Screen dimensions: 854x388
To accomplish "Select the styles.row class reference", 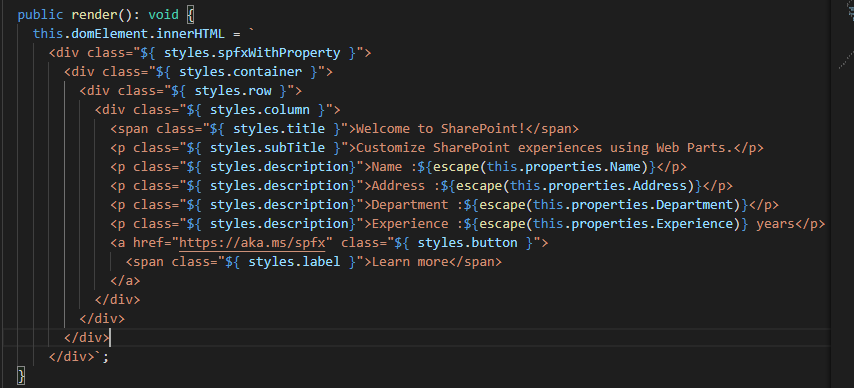I will [233, 91].
